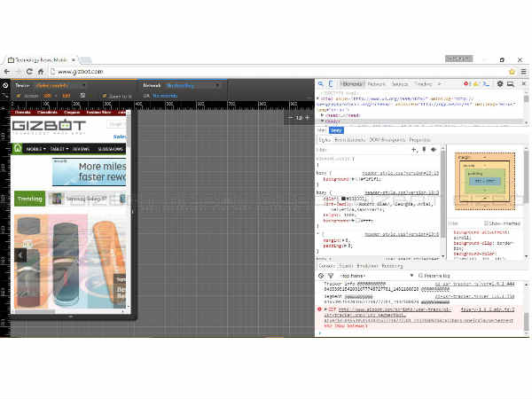Click the console filter funnel icon
Screen dimensions: 532x399
[x=331, y=276]
